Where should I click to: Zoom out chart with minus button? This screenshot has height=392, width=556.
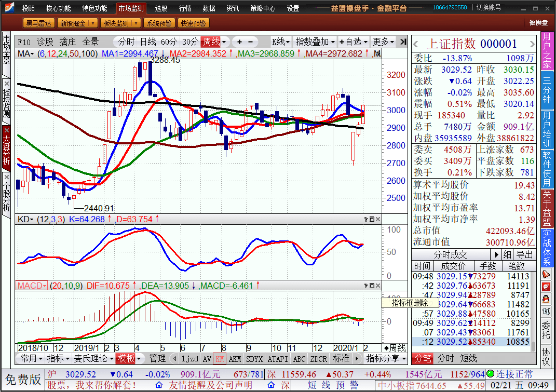250,42
